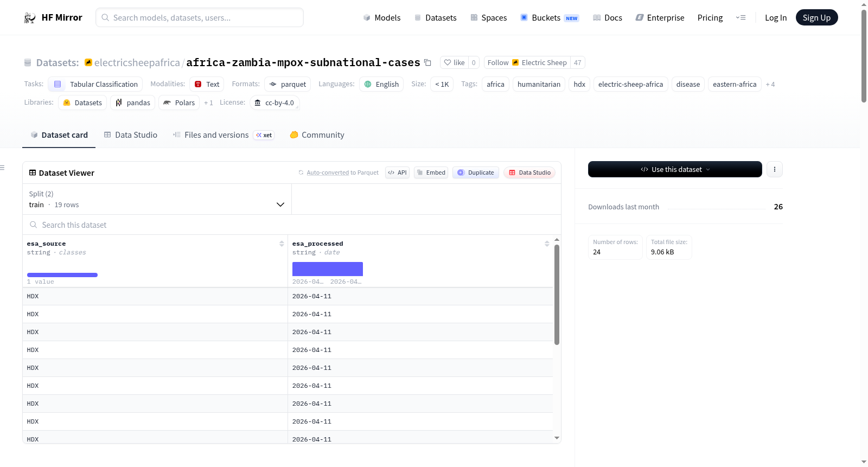Copy dataset name with the copy icon

(427, 62)
